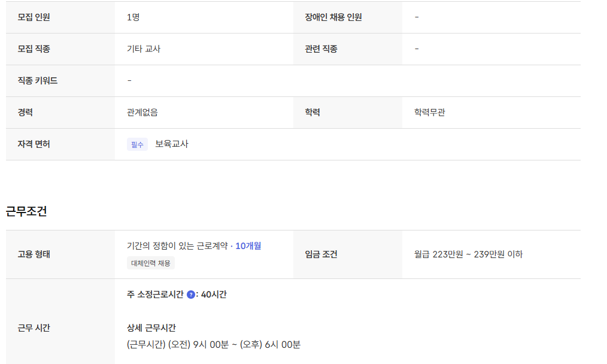The image size is (607, 364).
Task: Select the 보육교사 license text
Action: 172,144
